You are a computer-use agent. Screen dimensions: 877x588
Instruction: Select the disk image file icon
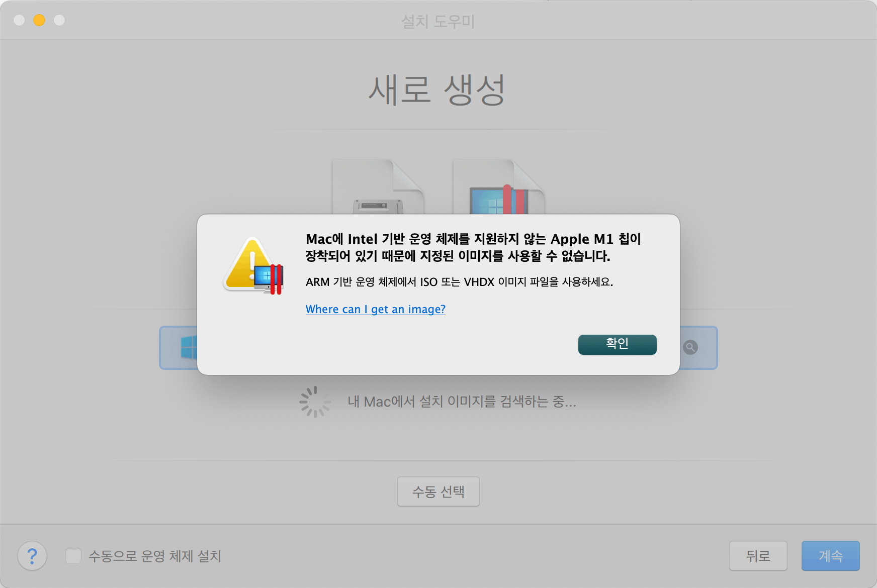(x=378, y=187)
